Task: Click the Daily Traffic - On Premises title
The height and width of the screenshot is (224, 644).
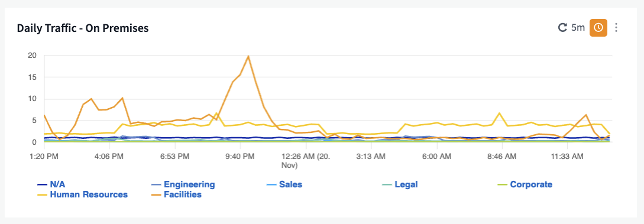Action: click(x=83, y=28)
